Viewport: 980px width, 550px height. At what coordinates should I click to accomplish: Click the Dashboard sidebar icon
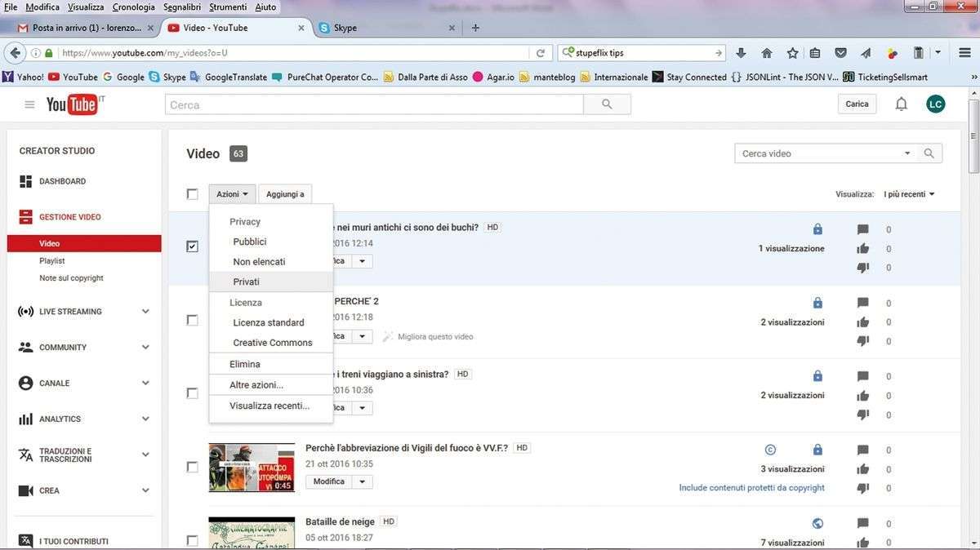click(25, 181)
